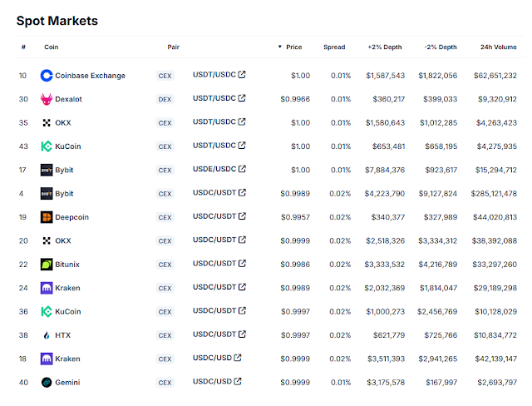The width and height of the screenshot is (532, 406).
Task: Select the price $0.9986 for Bitunix
Action: [295, 265]
